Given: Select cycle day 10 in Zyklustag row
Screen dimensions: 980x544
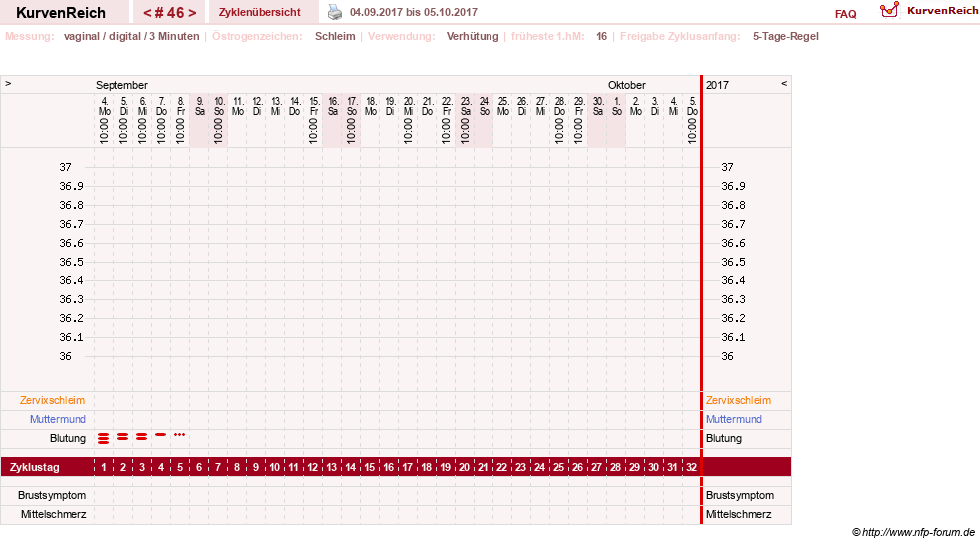Looking at the screenshot, I should pyautogui.click(x=275, y=467).
